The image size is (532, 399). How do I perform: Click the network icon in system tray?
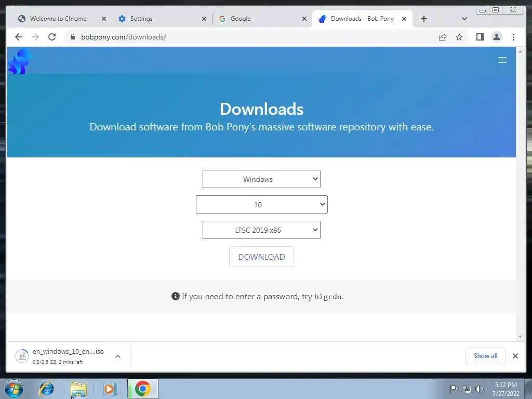467,389
